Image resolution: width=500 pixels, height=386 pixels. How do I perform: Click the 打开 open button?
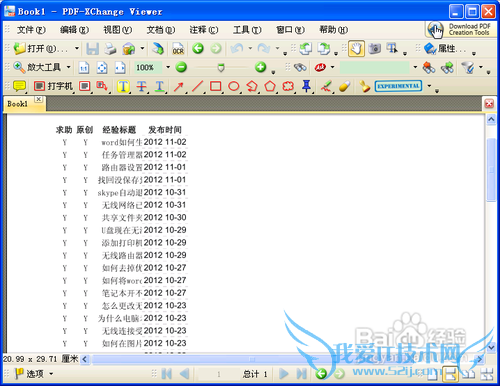pos(41,49)
